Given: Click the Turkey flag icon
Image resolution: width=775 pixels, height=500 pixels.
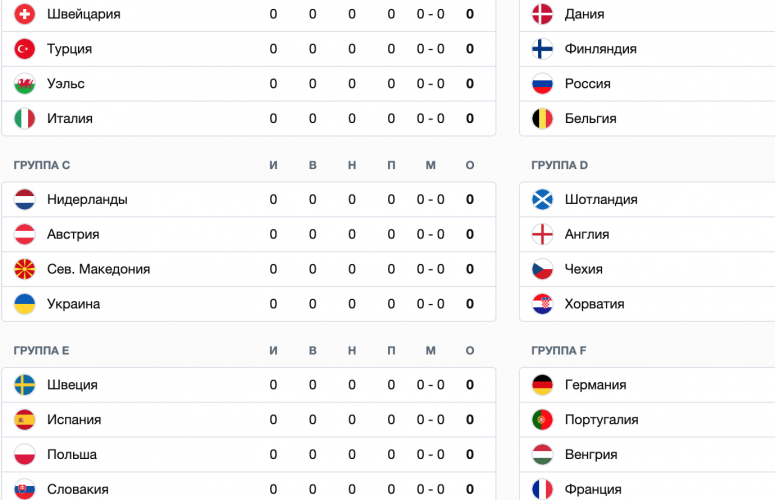Looking at the screenshot, I should [24, 49].
